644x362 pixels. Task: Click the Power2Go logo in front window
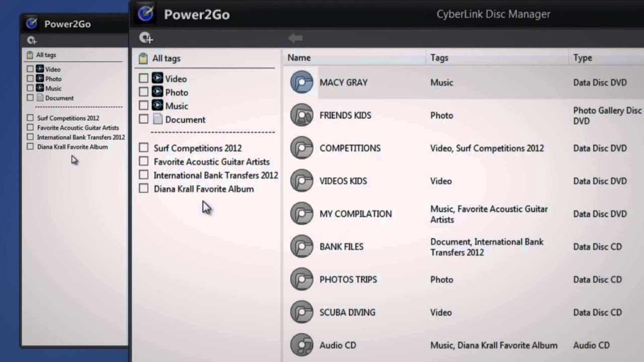click(x=145, y=14)
